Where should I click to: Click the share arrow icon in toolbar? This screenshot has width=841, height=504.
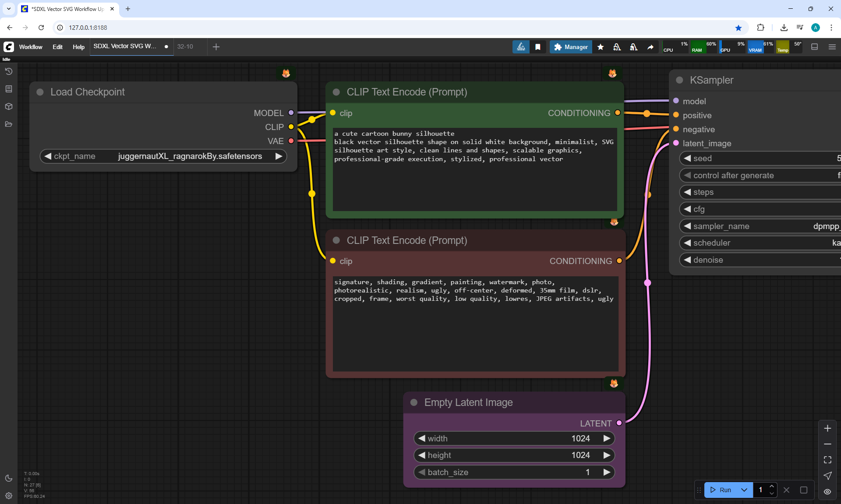click(650, 47)
